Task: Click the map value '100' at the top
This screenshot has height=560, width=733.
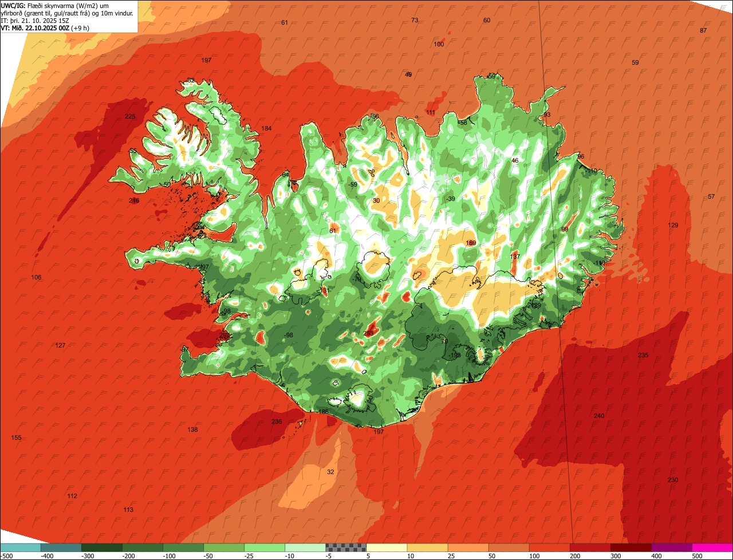Action: (439, 44)
